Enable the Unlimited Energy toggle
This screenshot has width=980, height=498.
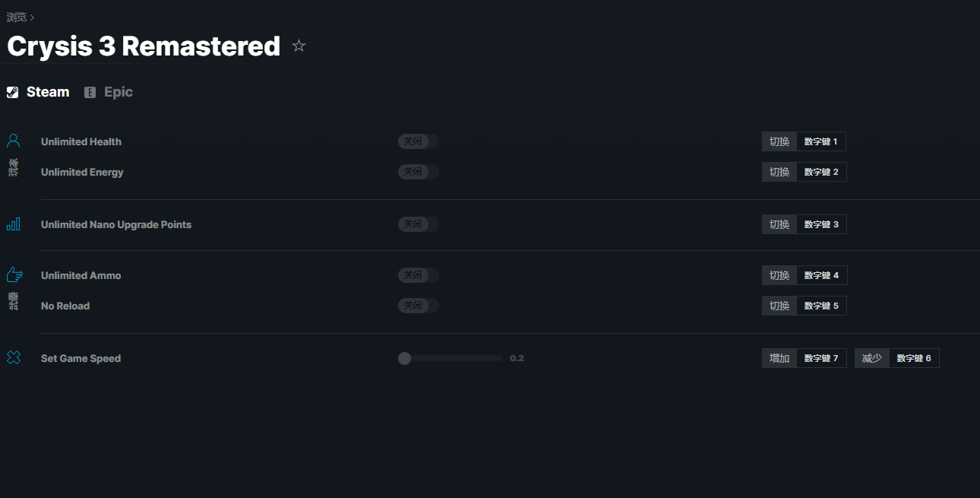419,172
